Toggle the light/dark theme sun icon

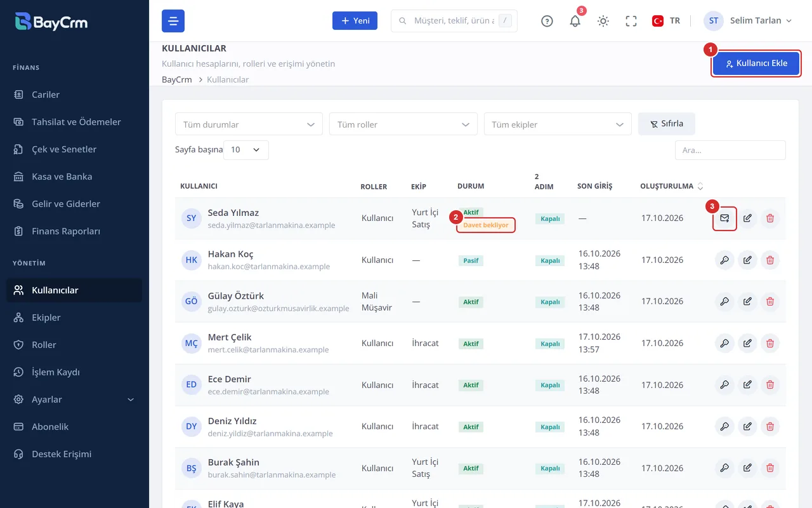click(603, 21)
